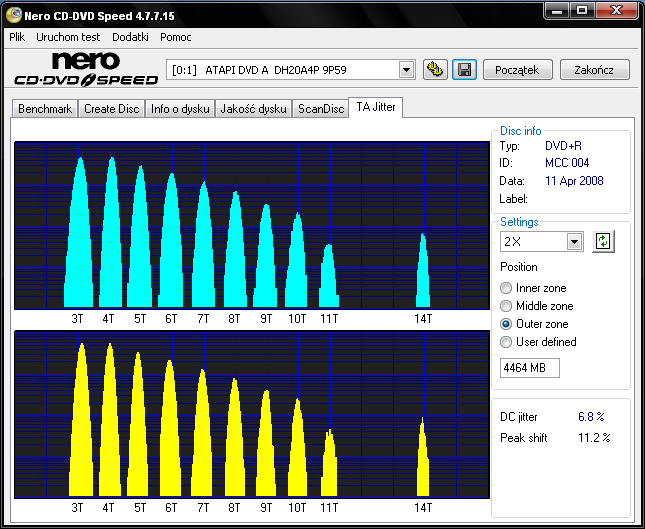Viewport: 645px width, 529px height.
Task: Maximize the Nero CD-DVD Speed window
Action: point(582,11)
